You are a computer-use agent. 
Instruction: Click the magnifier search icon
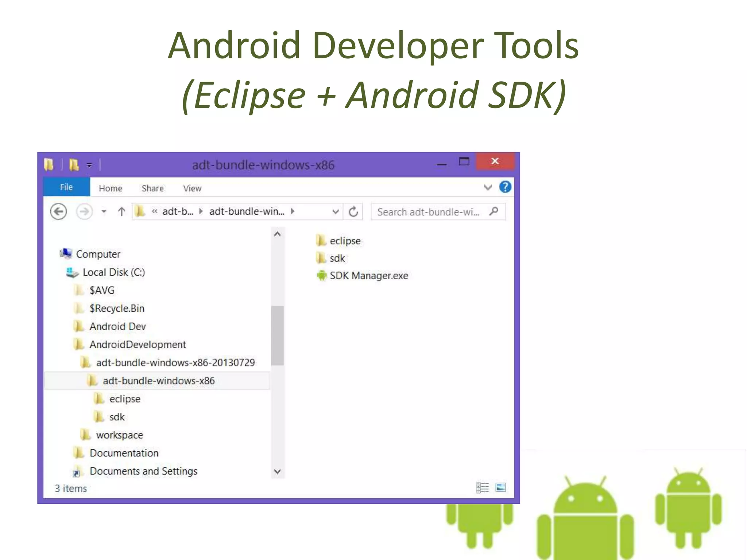pyautogui.click(x=494, y=211)
